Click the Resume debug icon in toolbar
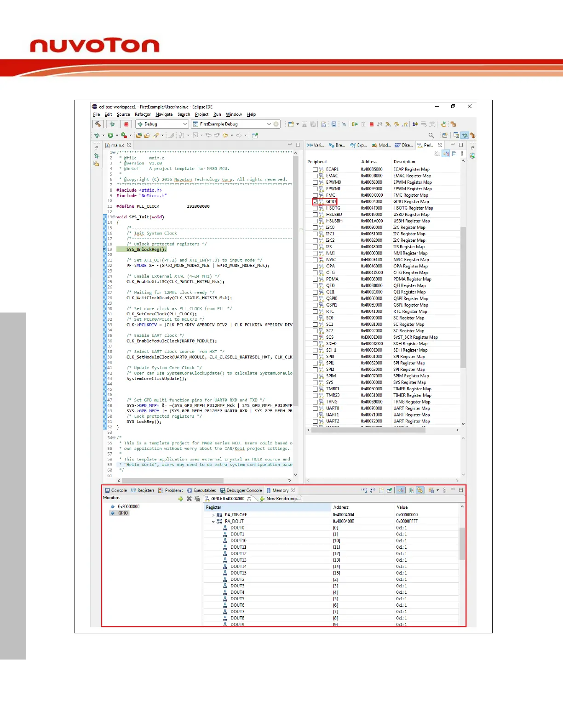 355,124
